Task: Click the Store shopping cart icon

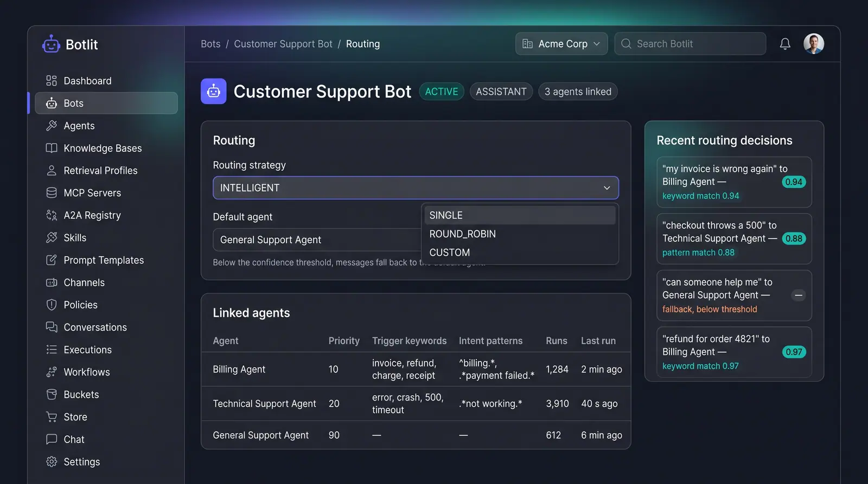Action: tap(52, 417)
